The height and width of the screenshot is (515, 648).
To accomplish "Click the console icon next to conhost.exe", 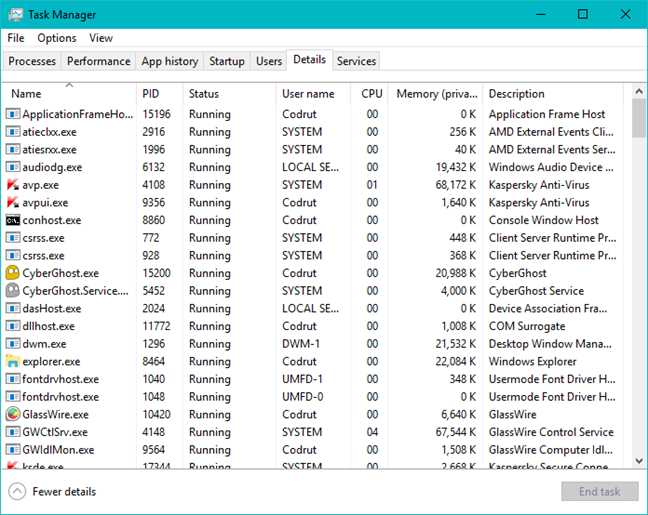I will 13,220.
